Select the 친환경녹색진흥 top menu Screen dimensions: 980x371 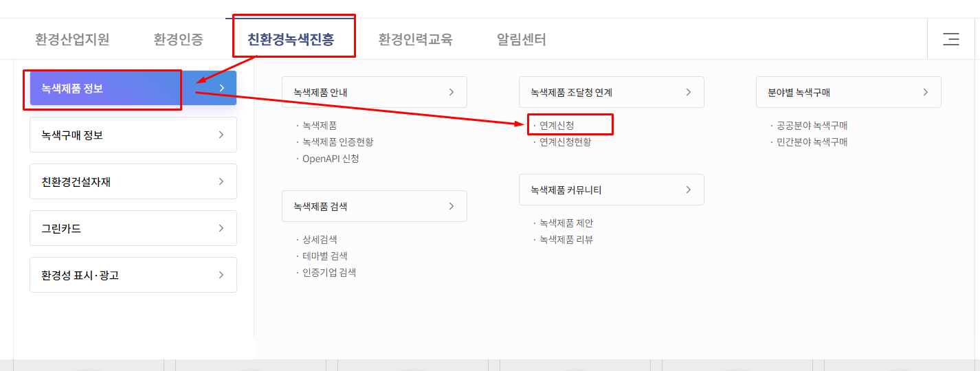[291, 39]
